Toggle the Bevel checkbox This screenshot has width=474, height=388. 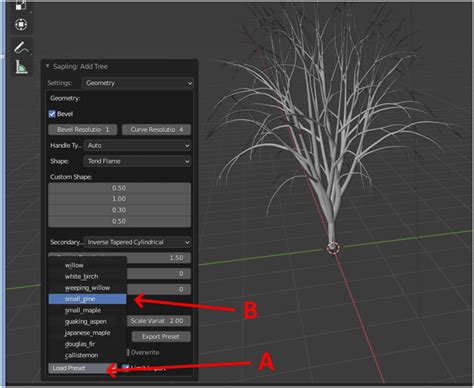click(x=52, y=114)
